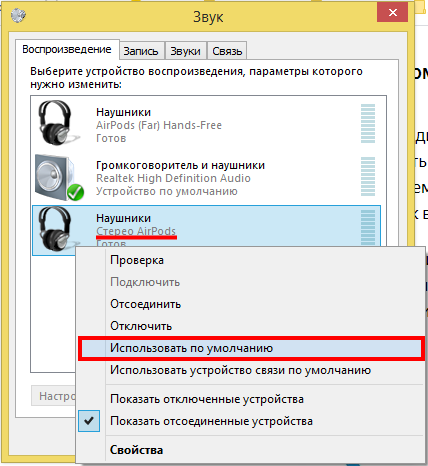Click the Realtek device volume level meter
The height and width of the screenshot is (466, 428).
pos(368,176)
